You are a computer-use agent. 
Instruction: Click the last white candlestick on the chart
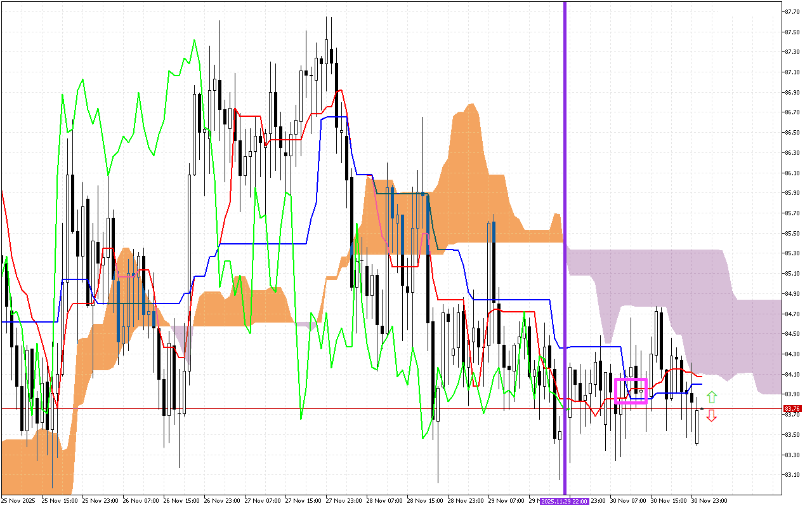pos(697,427)
